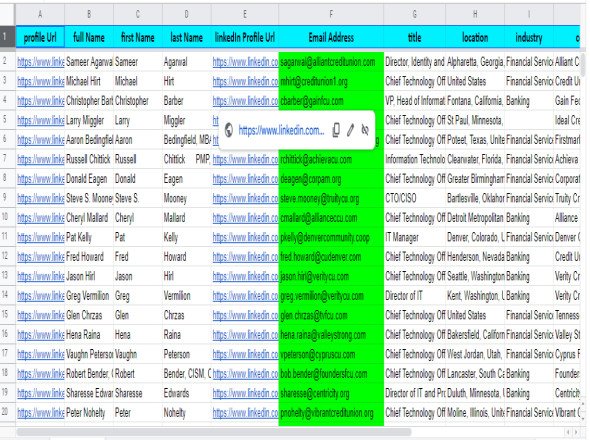The height and width of the screenshot is (440, 590).
Task: Copy the link from the hover popup
Action: coord(336,130)
